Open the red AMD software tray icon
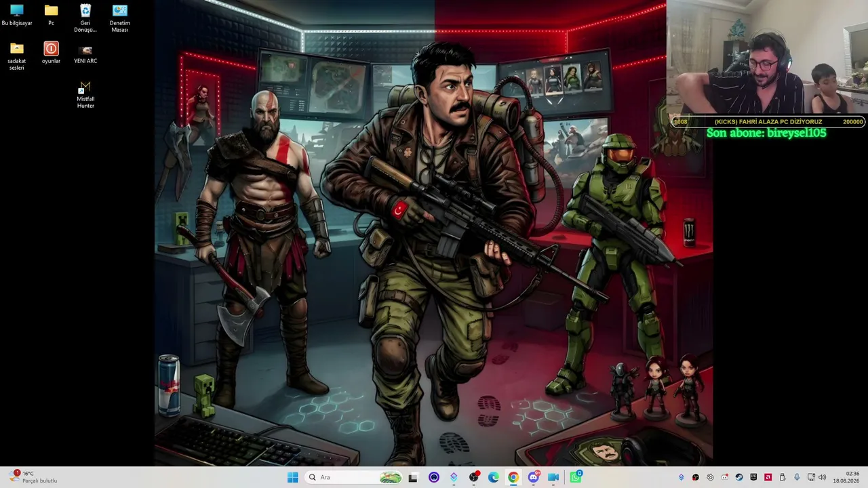This screenshot has height=488, width=868. pos(768,477)
